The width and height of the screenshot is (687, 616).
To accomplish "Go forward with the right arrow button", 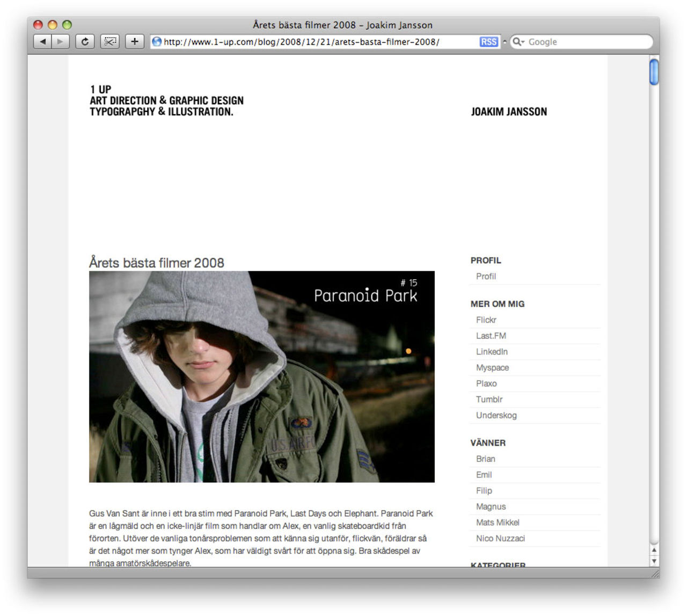I will [61, 41].
